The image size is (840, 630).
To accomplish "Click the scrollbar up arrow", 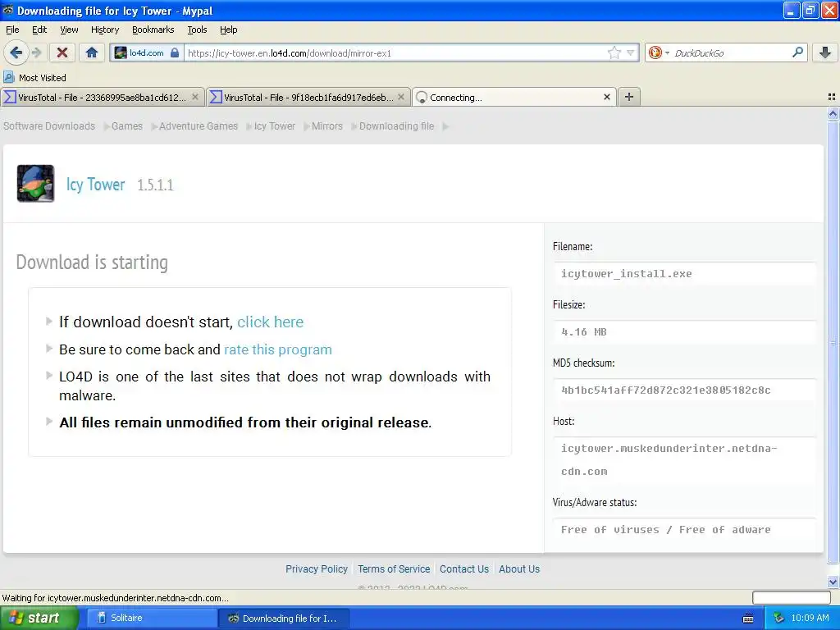I will click(x=833, y=113).
